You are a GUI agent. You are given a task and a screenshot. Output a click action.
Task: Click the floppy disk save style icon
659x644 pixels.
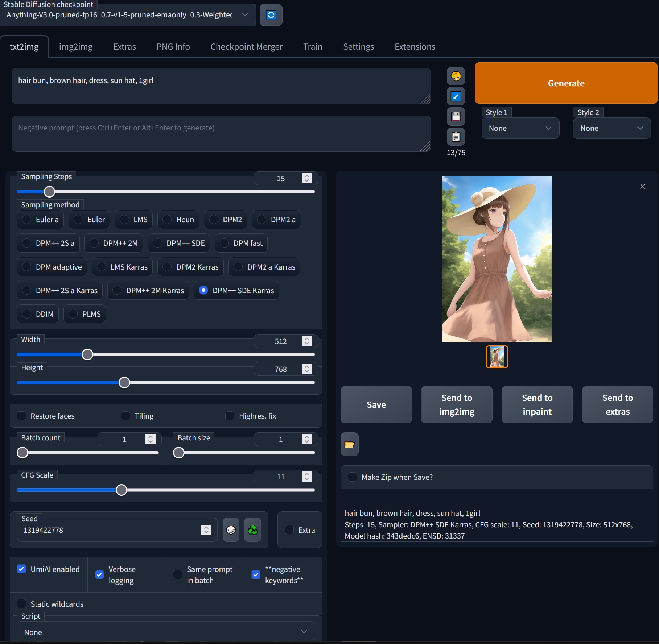click(x=456, y=117)
